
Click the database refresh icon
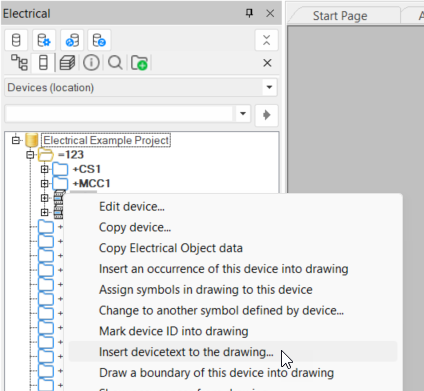(99, 40)
